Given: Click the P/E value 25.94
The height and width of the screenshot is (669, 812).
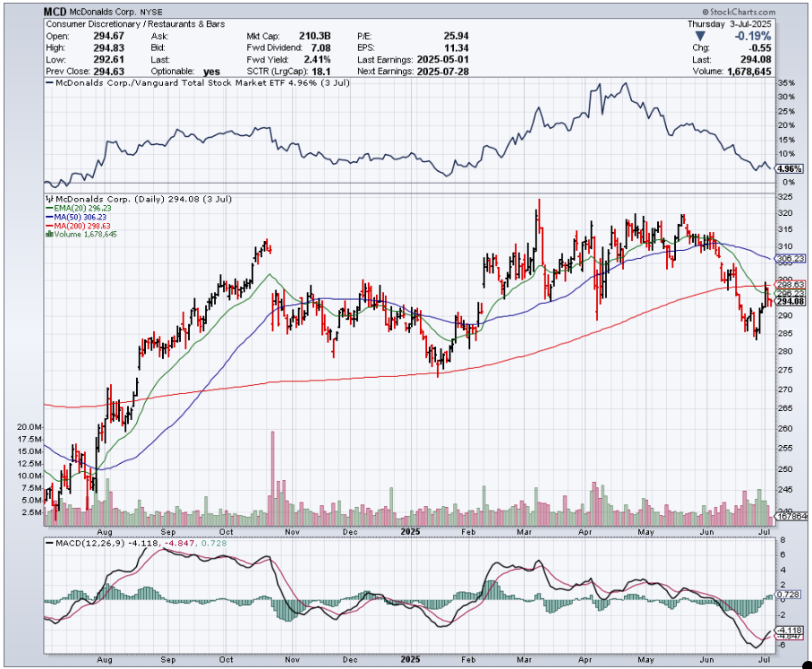Looking at the screenshot, I should click(456, 36).
